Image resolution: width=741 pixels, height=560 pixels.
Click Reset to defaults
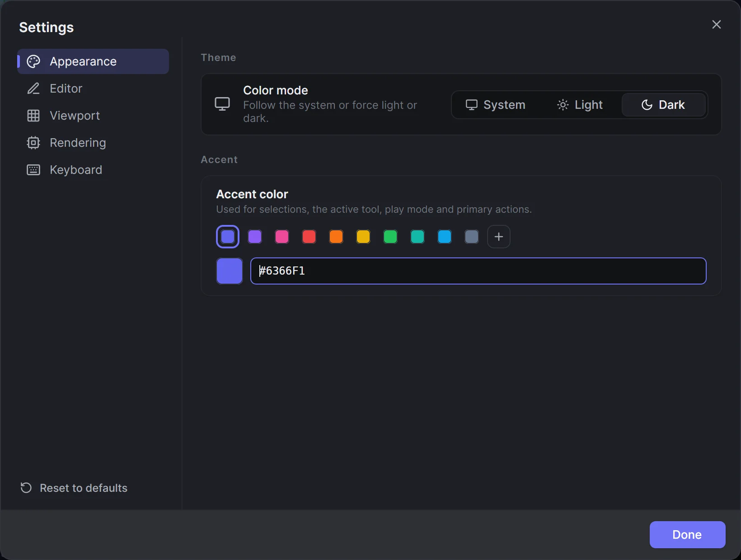pyautogui.click(x=74, y=488)
